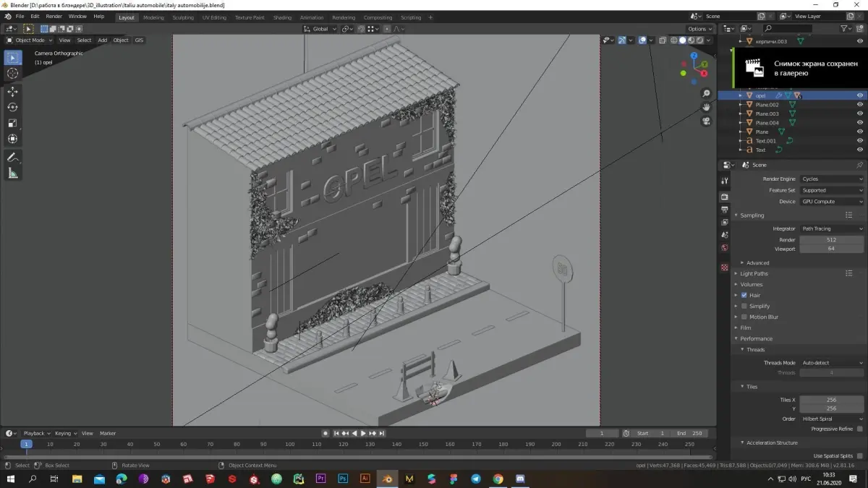The width and height of the screenshot is (868, 488).
Task: Open the World properties tab icon
Action: 725,248
